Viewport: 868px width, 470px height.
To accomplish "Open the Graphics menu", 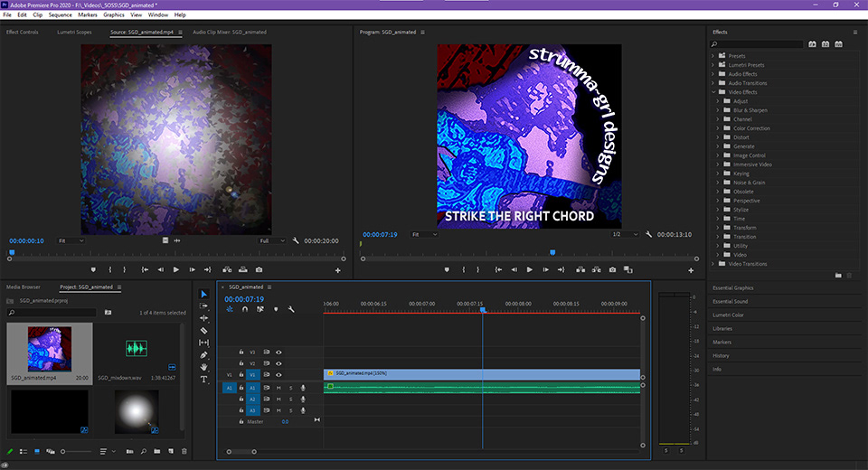I will [114, 15].
